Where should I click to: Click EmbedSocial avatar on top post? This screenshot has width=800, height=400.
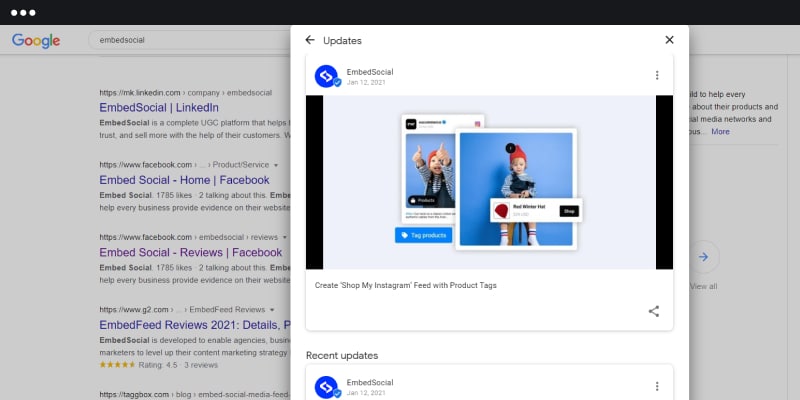[327, 77]
